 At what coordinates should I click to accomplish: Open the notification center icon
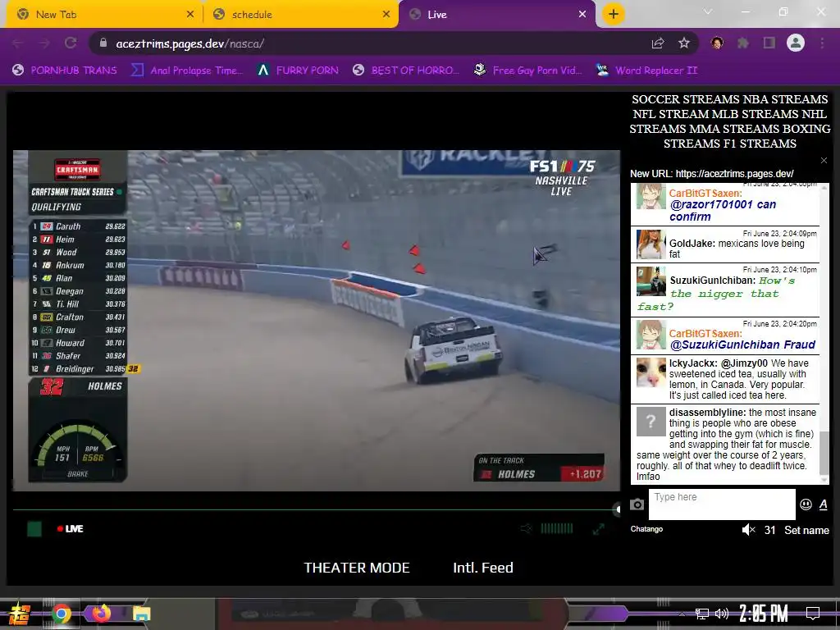click(813, 614)
